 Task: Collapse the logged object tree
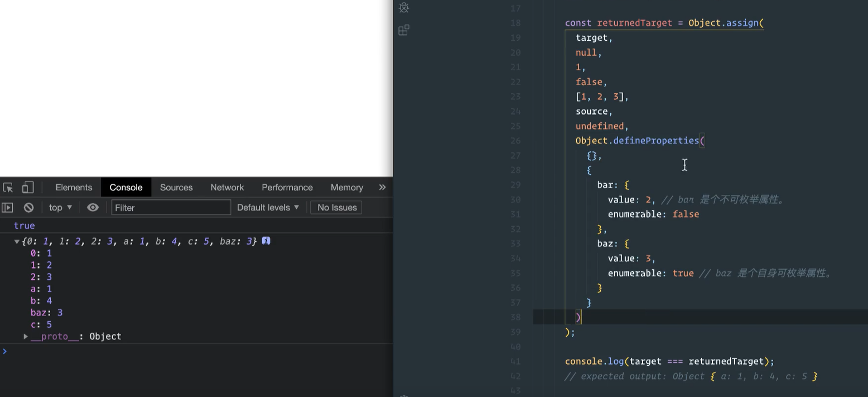click(x=17, y=241)
